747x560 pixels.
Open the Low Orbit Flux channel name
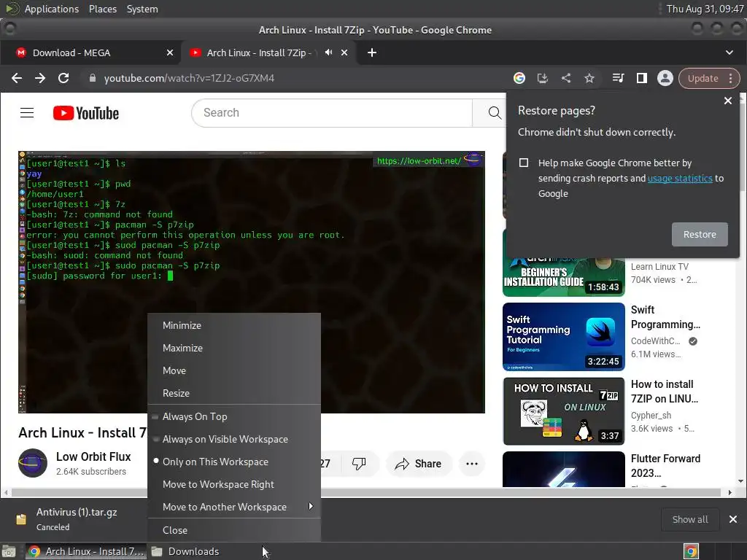click(93, 456)
